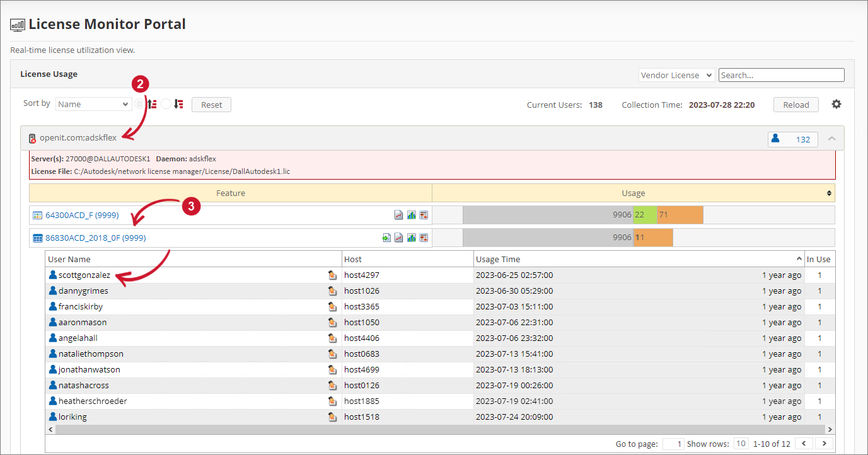
Task: Click user details icon for scottgonzalez
Action: [x=332, y=275]
